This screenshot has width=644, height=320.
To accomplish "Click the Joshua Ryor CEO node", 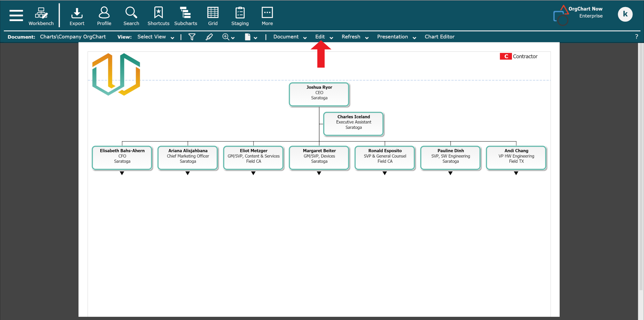I will click(320, 93).
